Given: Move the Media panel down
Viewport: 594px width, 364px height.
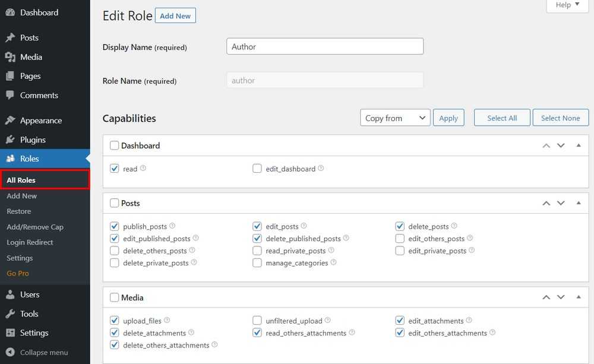Looking at the screenshot, I should point(561,297).
